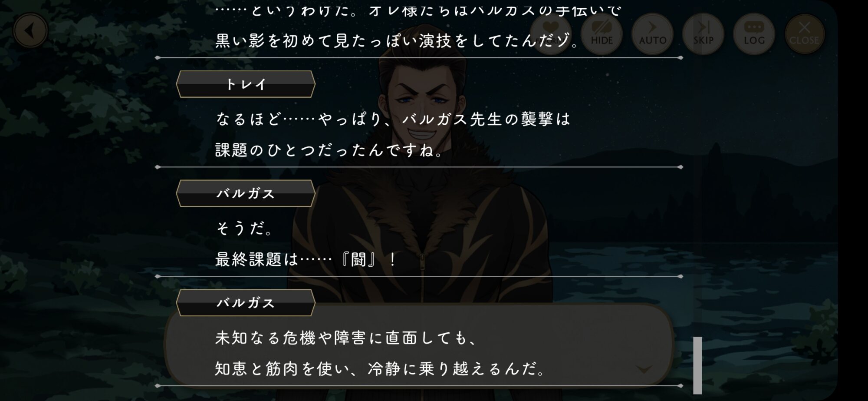
Task: Hide the dialogue text with HIDE
Action: pyautogui.click(x=602, y=34)
